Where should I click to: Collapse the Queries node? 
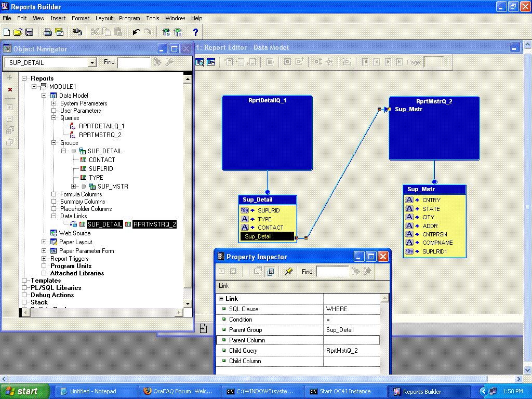point(54,118)
